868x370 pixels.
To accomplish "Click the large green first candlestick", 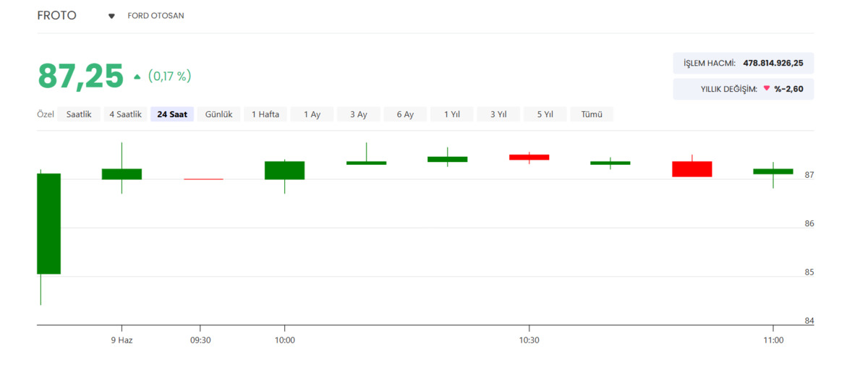I will [48, 224].
